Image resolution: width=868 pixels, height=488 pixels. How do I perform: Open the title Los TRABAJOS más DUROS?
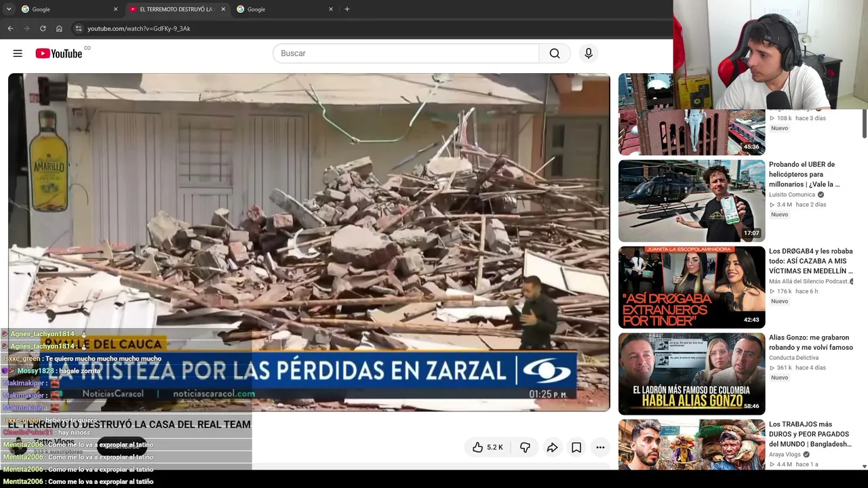click(810, 434)
